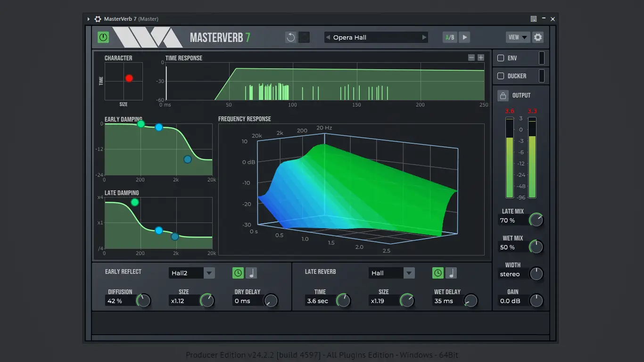Select the previous preset arrow before Opera Hall
The image size is (644, 362).
328,37
